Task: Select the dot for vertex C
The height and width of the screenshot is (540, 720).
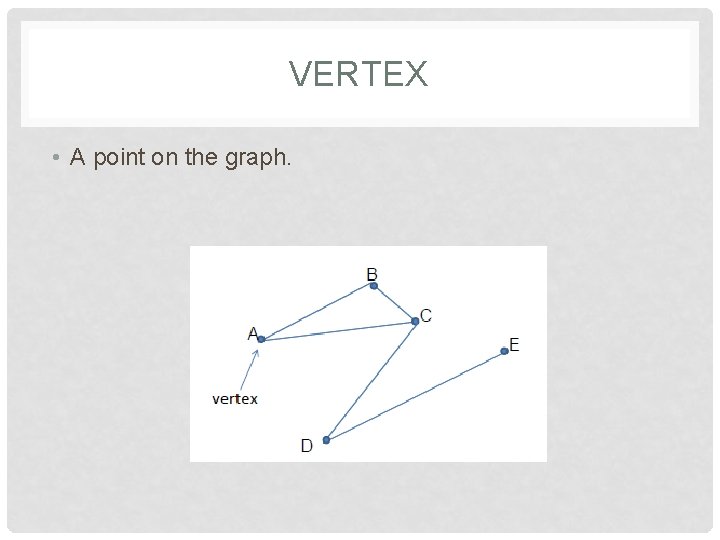Action: click(415, 321)
